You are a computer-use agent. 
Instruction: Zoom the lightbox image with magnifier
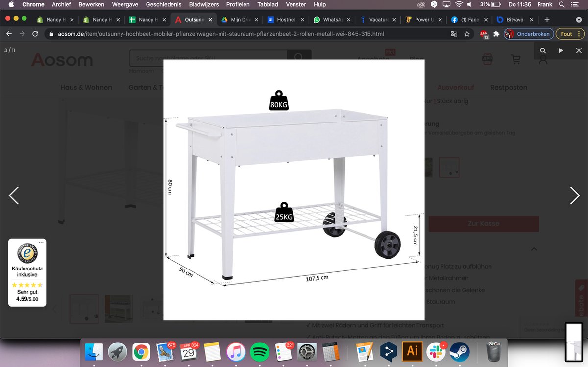pyautogui.click(x=543, y=50)
